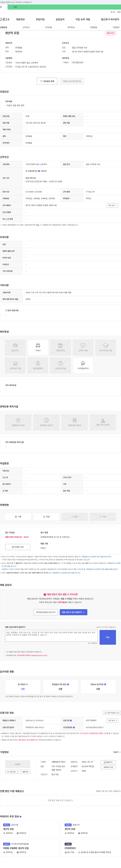Click 채용절차의 공정화 제4조의3 law link
121x868 pixels.
(x=96, y=557)
